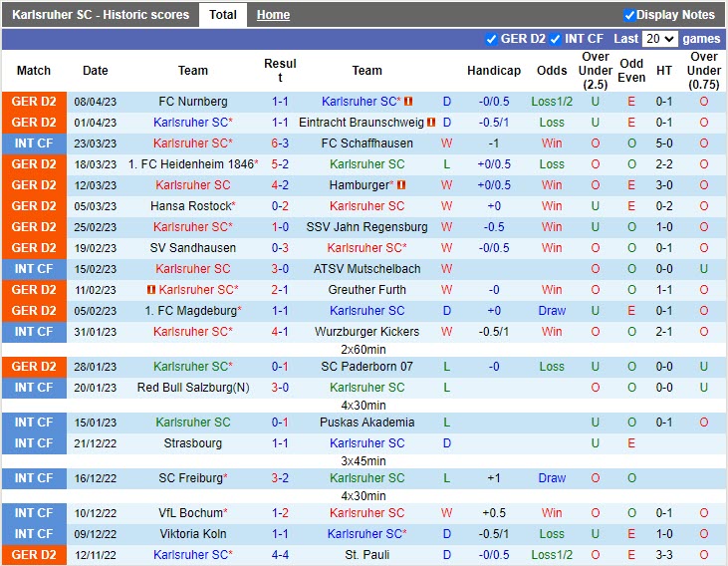Click red card icon next to Eintracht Braunschweig
The height and width of the screenshot is (566, 728).
431,123
